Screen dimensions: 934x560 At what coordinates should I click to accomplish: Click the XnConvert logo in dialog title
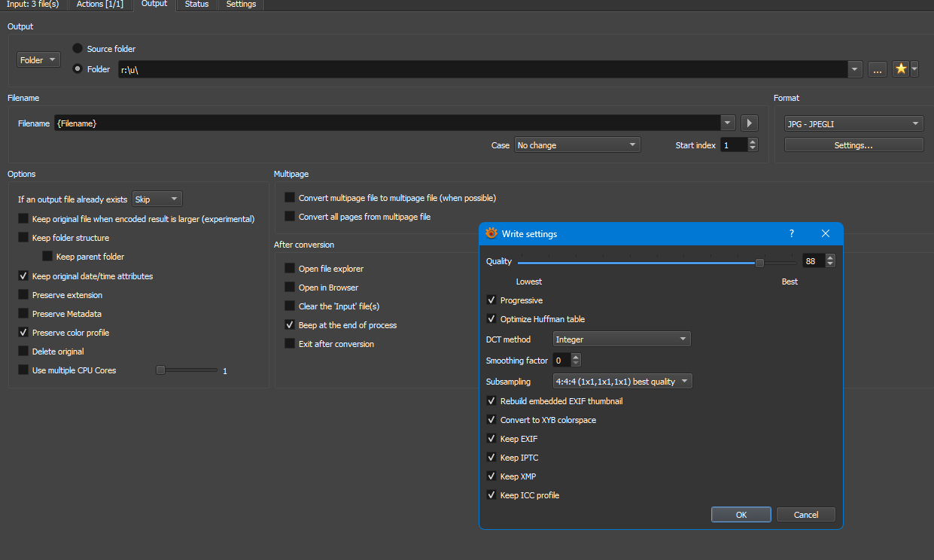(491, 234)
